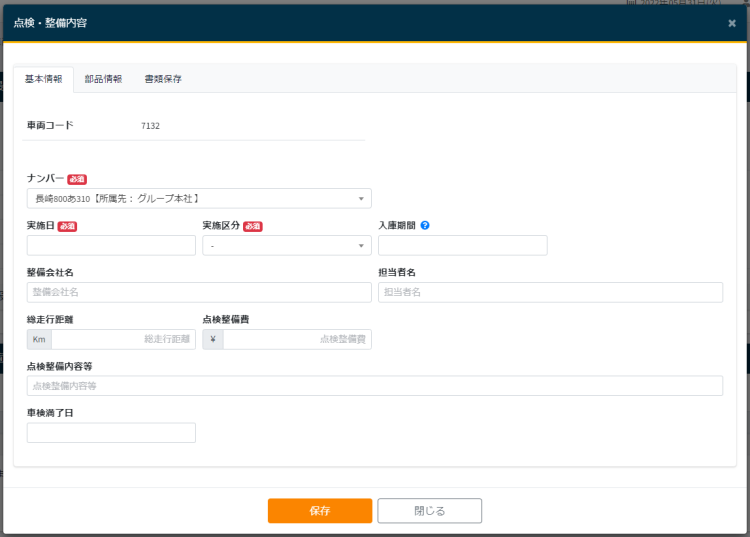
Task: Click the 点検整備費 cost input
Action: [297, 340]
